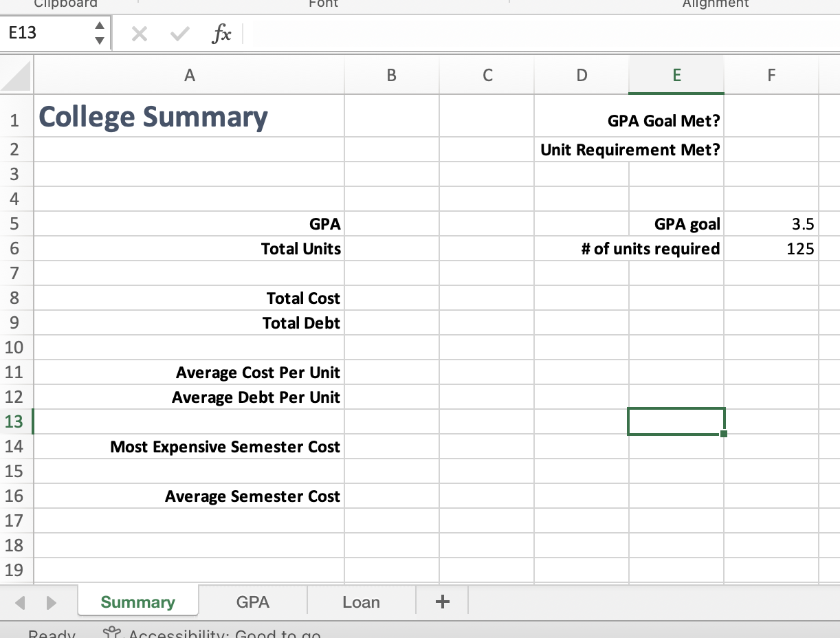The width and height of the screenshot is (840, 638).
Task: Click the right sheet navigation arrow
Action: point(51,601)
